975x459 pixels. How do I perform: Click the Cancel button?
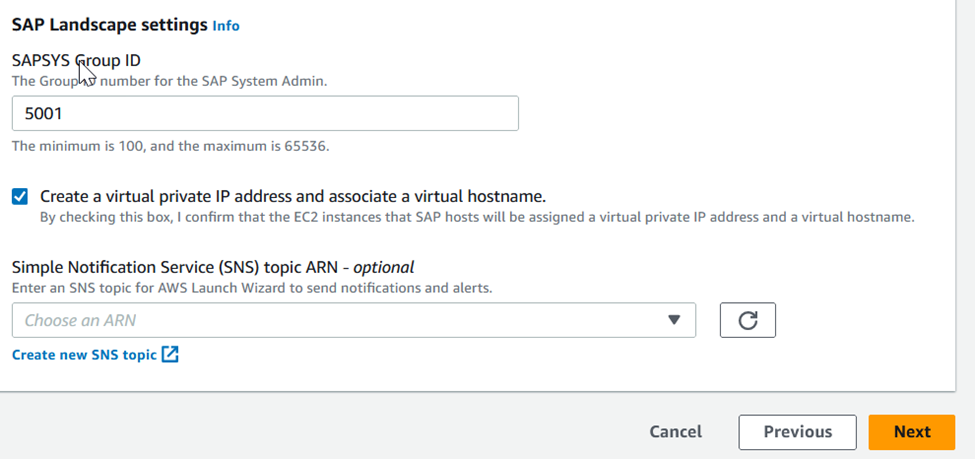[x=675, y=432]
